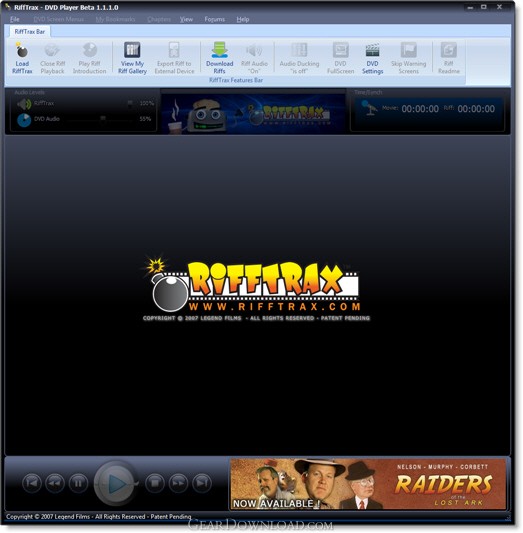The height and width of the screenshot is (533, 523).
Task: Click the DVD FullScreen icon
Action: pos(341,50)
